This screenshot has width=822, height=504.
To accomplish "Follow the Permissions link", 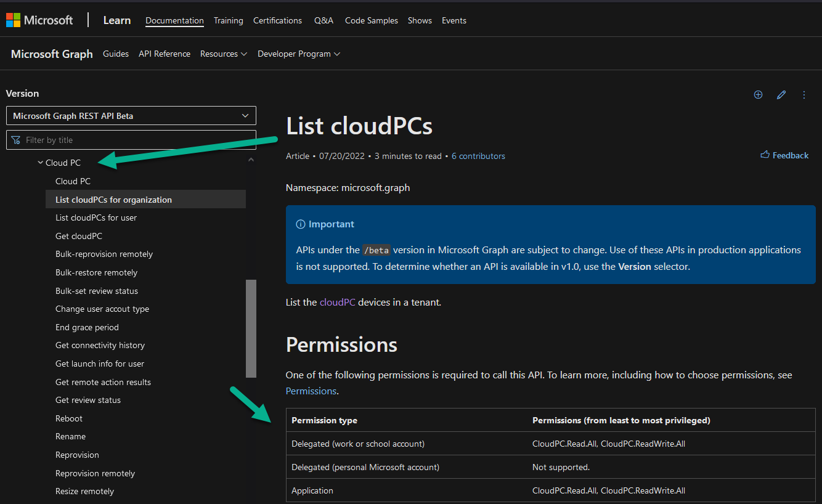I will pyautogui.click(x=311, y=391).
